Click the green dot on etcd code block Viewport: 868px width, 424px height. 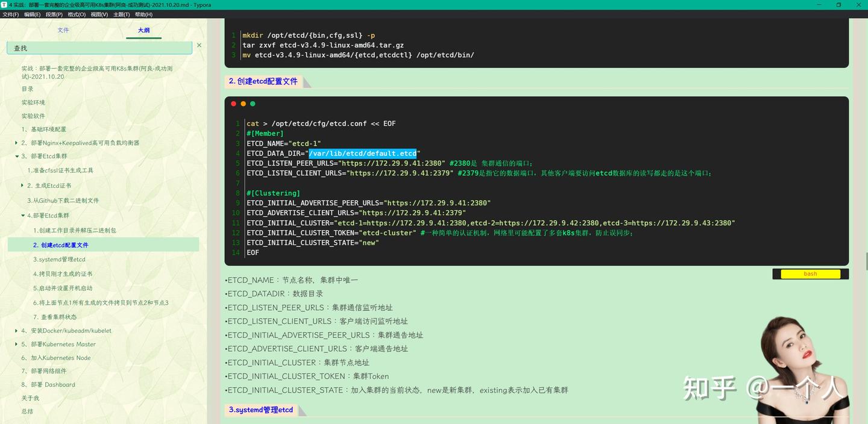253,103
